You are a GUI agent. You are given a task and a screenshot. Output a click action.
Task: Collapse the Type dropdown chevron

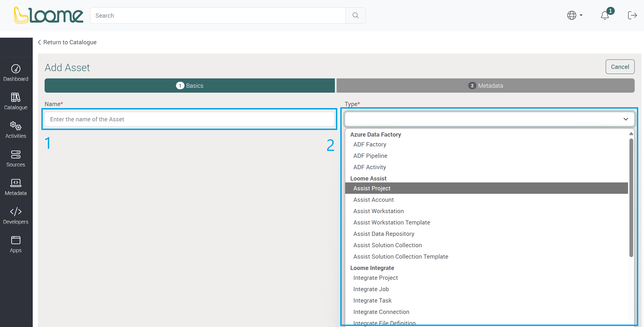[626, 119]
